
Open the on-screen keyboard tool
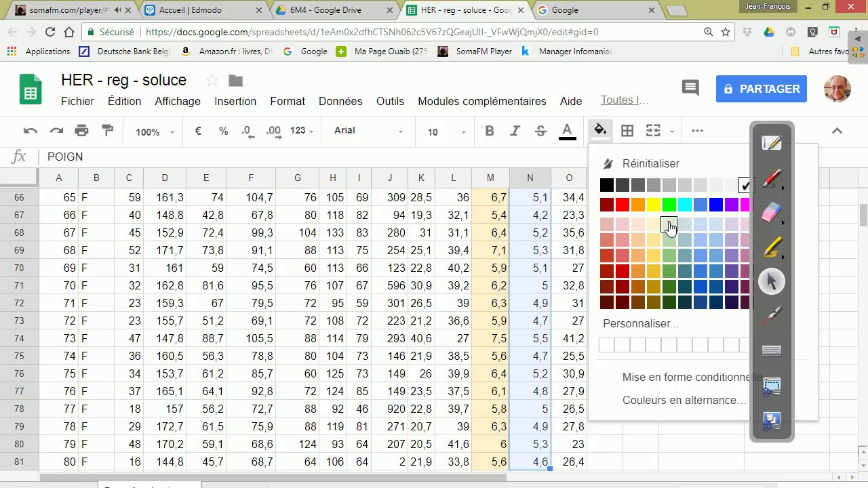coord(772,350)
